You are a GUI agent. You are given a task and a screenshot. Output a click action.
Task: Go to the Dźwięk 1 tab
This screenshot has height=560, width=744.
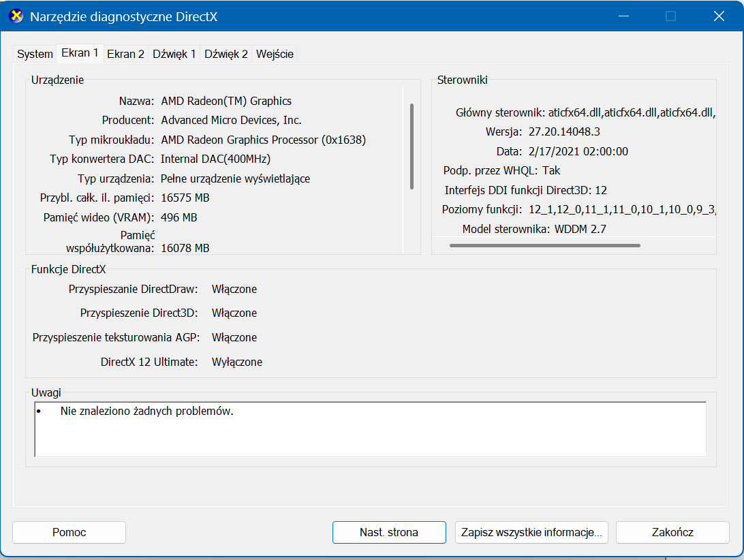click(x=174, y=54)
